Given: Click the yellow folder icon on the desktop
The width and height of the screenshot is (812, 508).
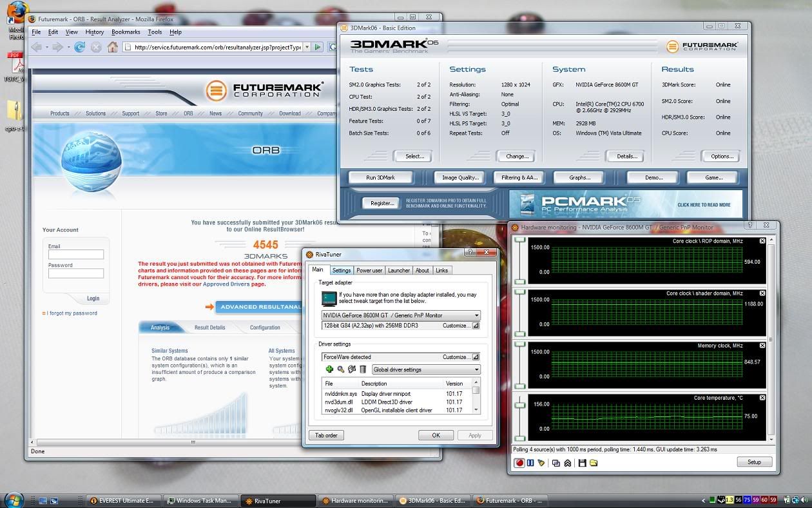Looking at the screenshot, I should 15,110.
